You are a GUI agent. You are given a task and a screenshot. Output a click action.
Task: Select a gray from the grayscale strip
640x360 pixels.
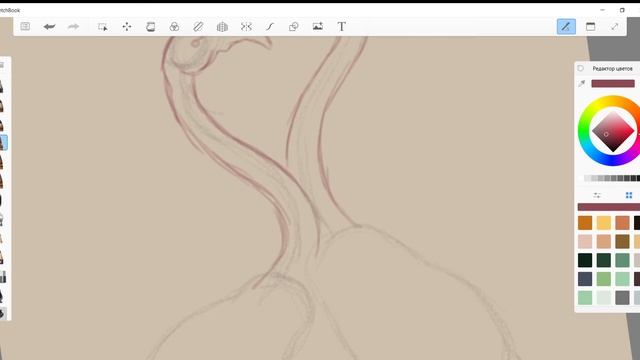point(612,178)
